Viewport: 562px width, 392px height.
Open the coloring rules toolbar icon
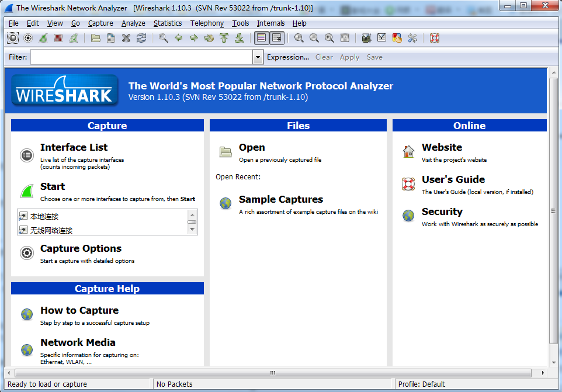397,38
